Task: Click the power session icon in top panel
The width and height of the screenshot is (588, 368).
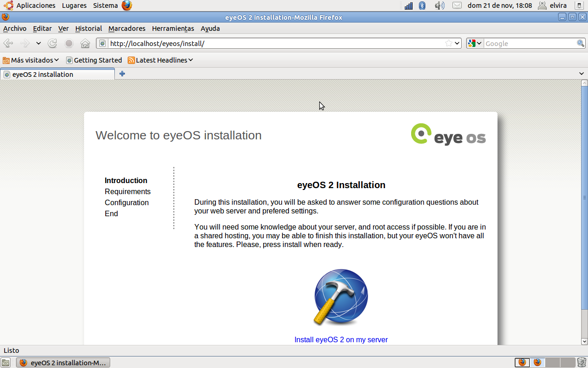Action: pos(579,6)
